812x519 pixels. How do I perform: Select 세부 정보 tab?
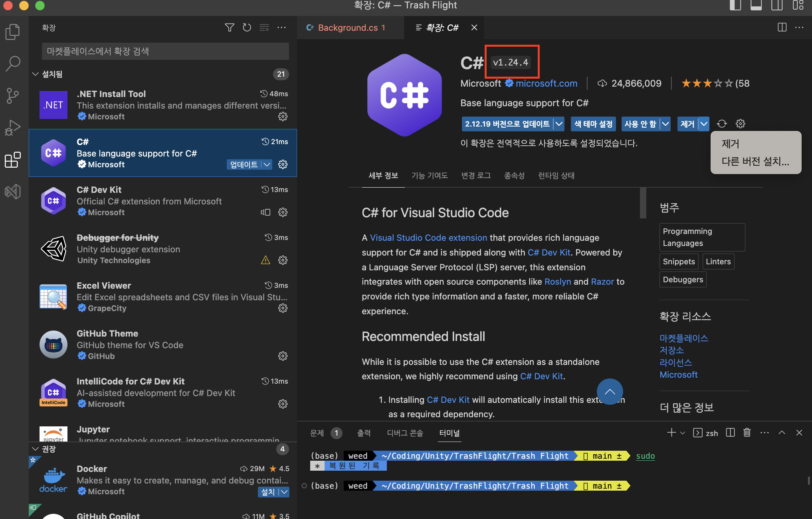click(x=383, y=176)
